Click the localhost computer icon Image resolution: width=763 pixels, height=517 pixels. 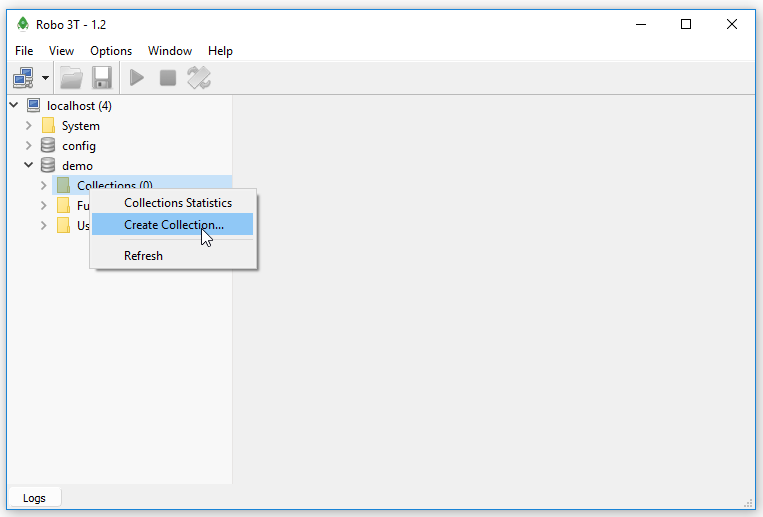coord(34,105)
